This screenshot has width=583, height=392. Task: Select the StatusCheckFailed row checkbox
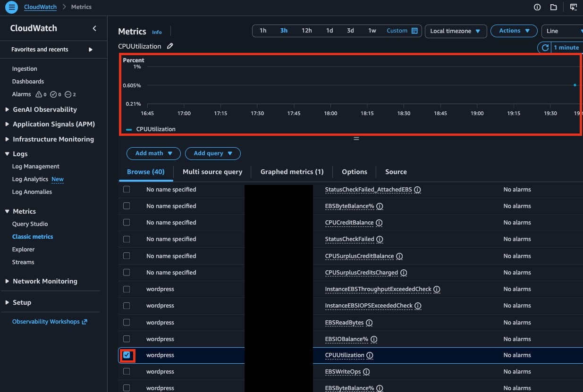pyautogui.click(x=127, y=239)
